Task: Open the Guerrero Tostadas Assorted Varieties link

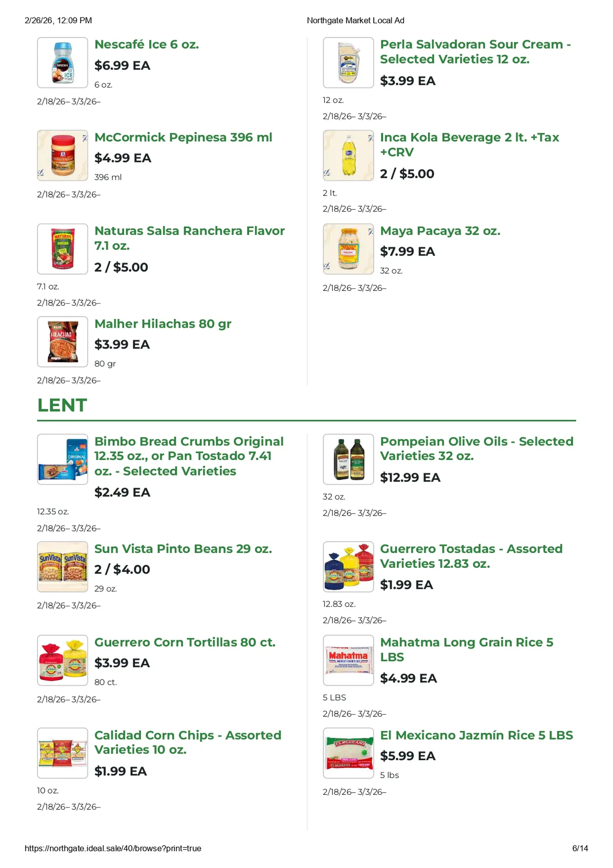Action: coord(471,556)
